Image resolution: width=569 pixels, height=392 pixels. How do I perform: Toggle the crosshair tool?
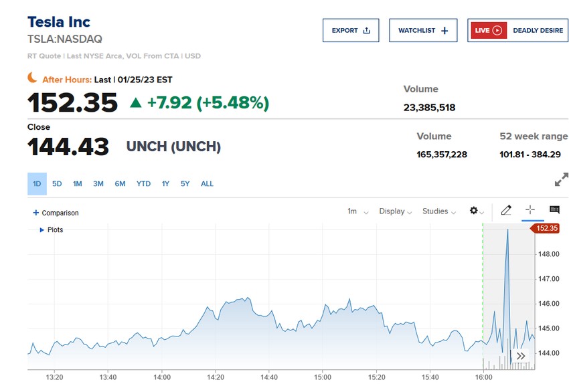tap(530, 211)
